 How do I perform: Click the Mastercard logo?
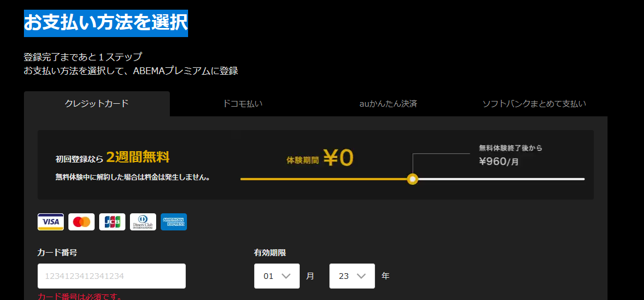coord(81,222)
